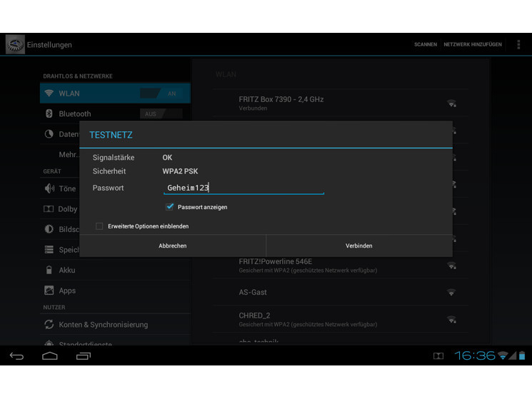Select the Bluetooth icon in sidebar
The height and width of the screenshot is (399, 532).
pyautogui.click(x=49, y=113)
